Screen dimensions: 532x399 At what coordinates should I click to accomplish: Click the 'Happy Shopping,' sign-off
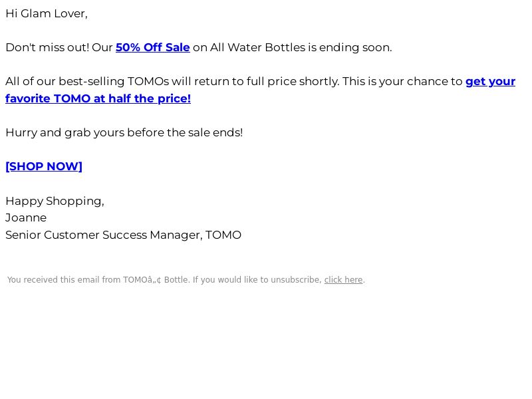click(x=55, y=201)
